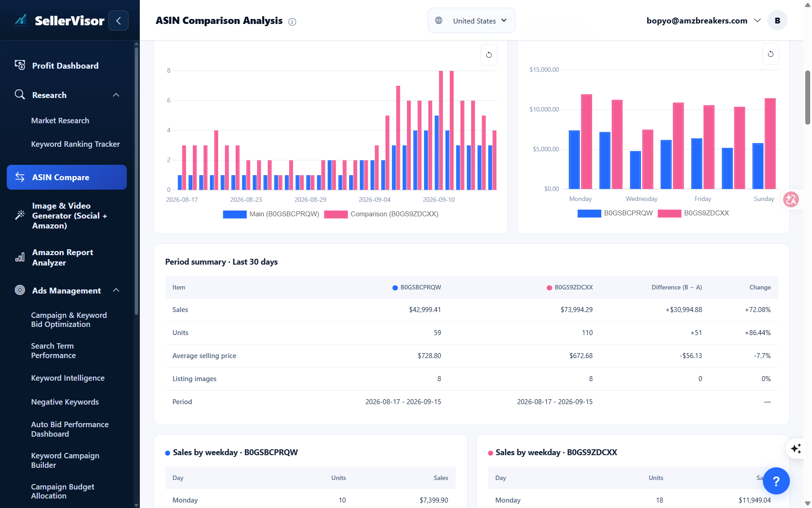The height and width of the screenshot is (508, 812).
Task: Click the Profit Dashboard icon
Action: click(x=20, y=65)
